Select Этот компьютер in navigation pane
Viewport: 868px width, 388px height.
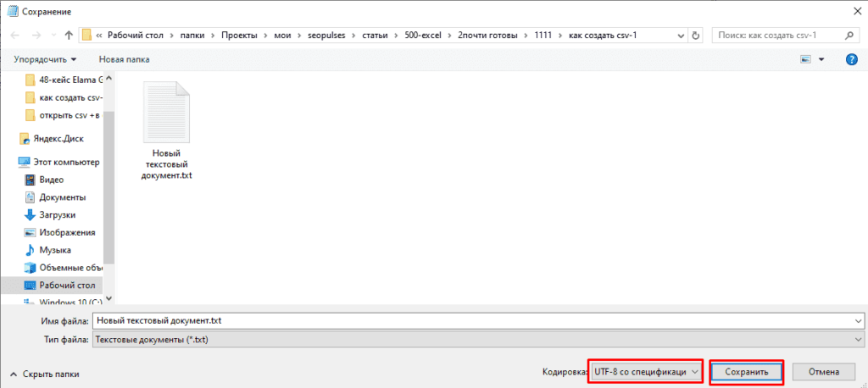[x=59, y=162]
